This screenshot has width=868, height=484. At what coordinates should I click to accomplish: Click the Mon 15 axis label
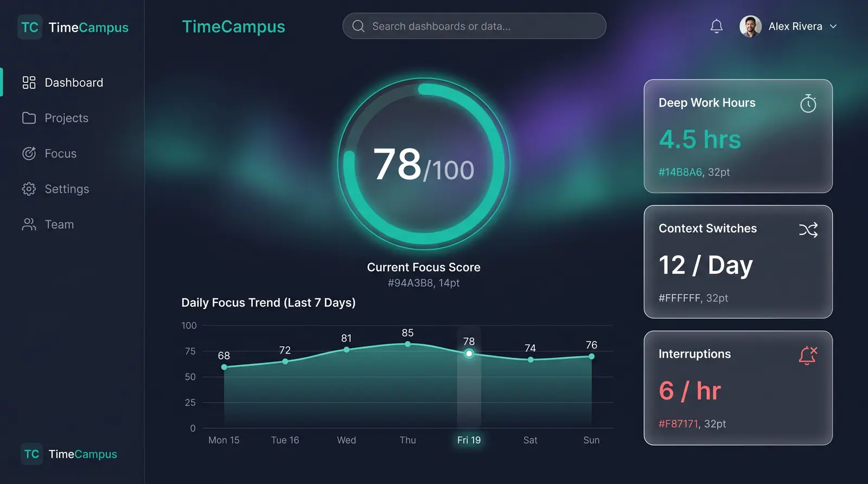click(x=224, y=440)
